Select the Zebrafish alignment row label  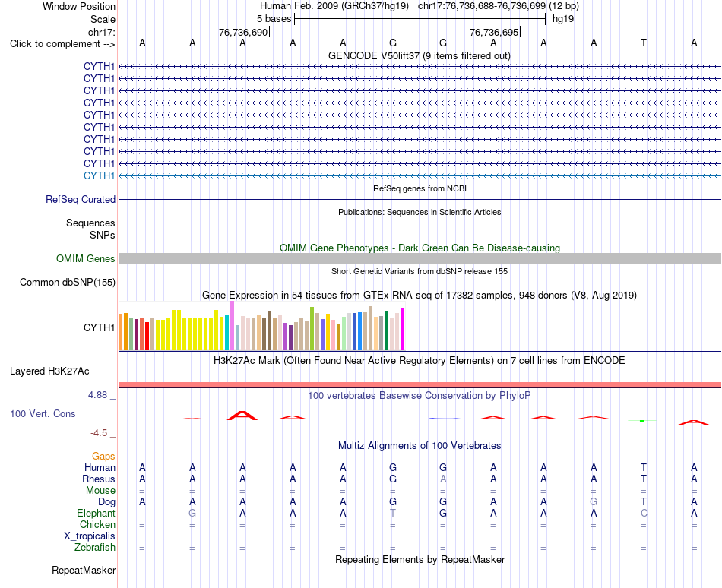(95, 548)
